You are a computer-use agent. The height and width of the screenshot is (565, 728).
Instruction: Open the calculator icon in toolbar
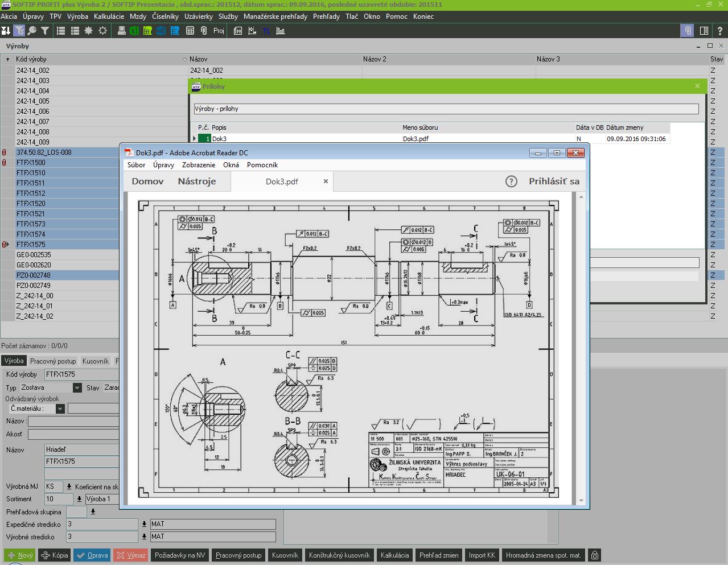tap(190, 31)
